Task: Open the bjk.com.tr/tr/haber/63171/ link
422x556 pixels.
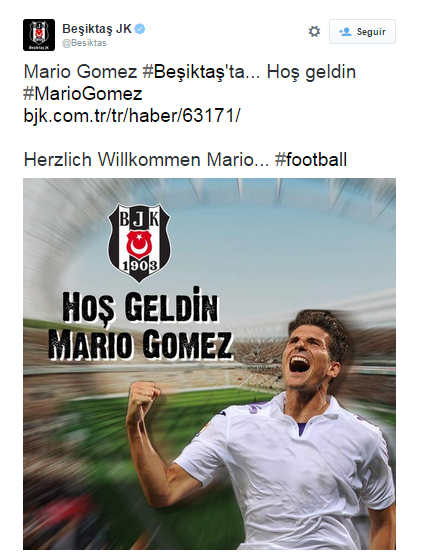Action: pos(132,116)
